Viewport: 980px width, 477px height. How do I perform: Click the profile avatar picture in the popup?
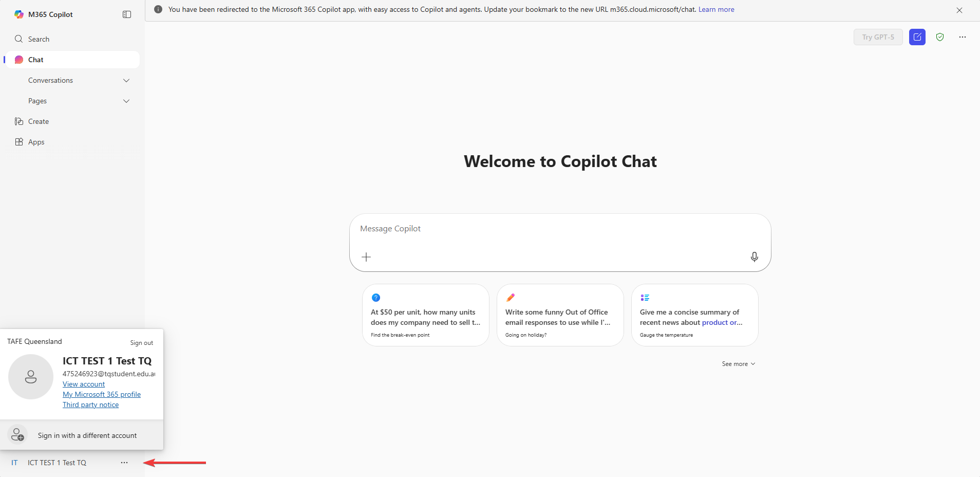pyautogui.click(x=31, y=377)
